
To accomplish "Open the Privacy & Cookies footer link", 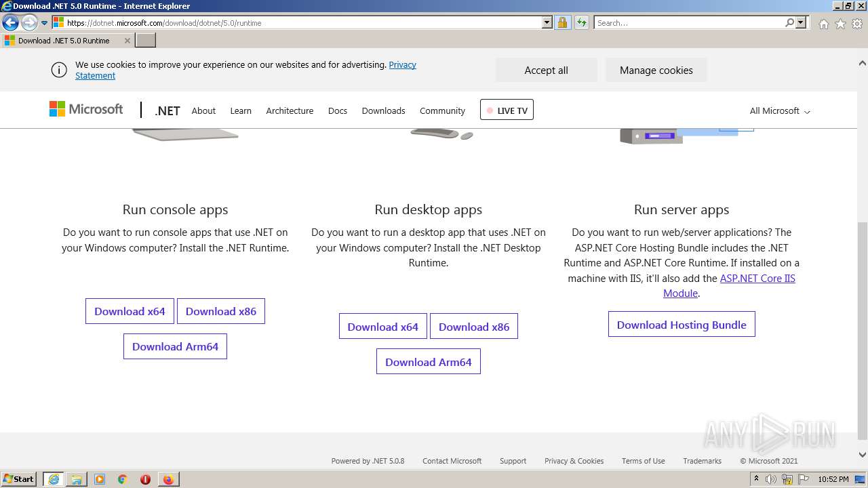I will (x=574, y=461).
